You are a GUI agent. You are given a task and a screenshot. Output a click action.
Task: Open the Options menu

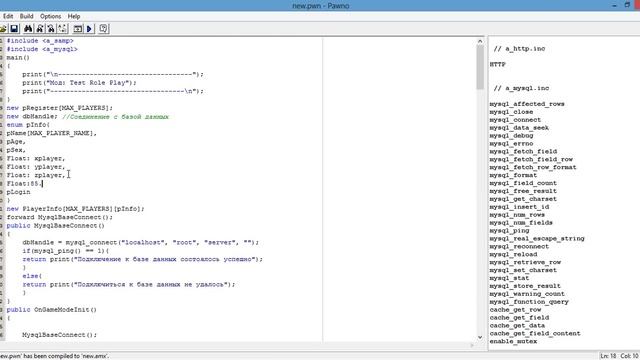click(x=51, y=16)
